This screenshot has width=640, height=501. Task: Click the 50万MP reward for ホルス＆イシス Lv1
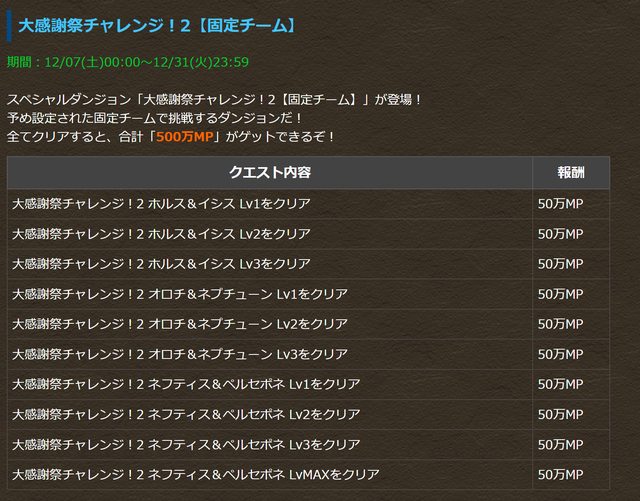pyautogui.click(x=560, y=204)
